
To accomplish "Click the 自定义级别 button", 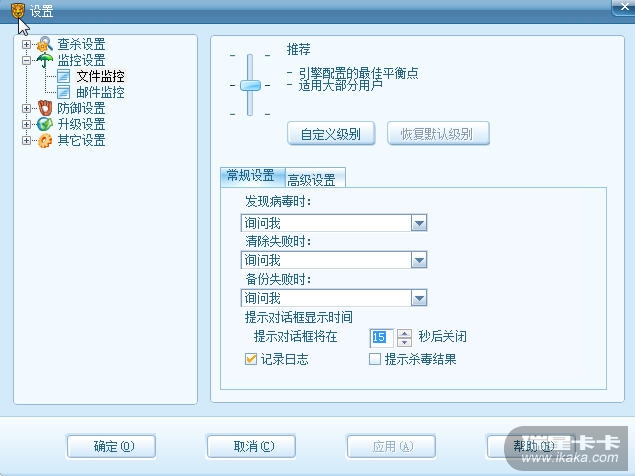I will click(x=331, y=134).
